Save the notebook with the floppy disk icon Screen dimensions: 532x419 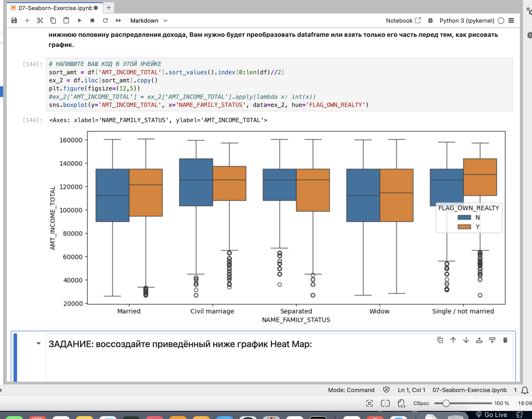click(x=14, y=21)
